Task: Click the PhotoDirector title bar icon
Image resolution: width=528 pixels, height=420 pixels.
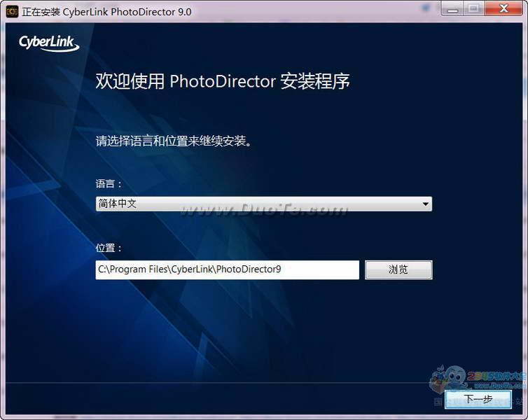Action: point(12,12)
